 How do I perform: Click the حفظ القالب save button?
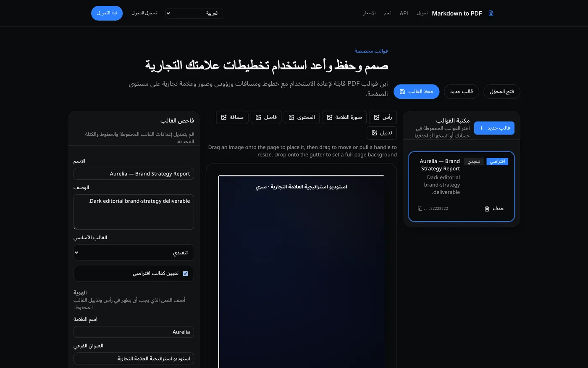416,92
